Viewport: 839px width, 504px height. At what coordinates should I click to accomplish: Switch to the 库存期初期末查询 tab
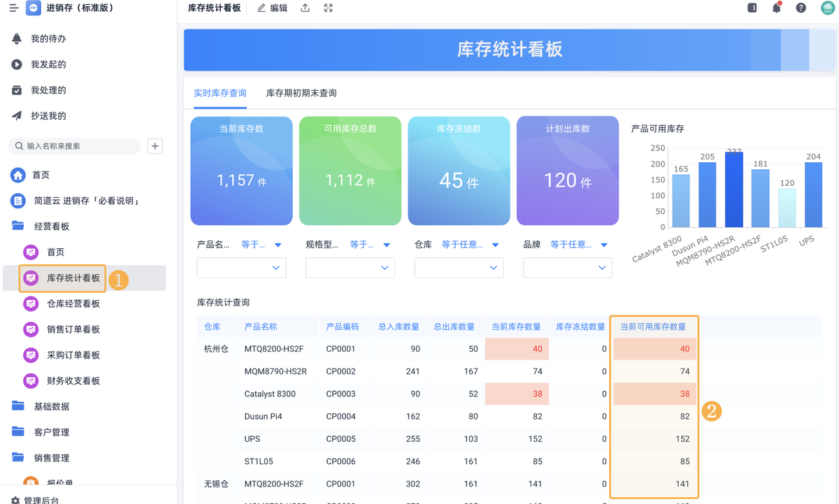click(x=301, y=92)
